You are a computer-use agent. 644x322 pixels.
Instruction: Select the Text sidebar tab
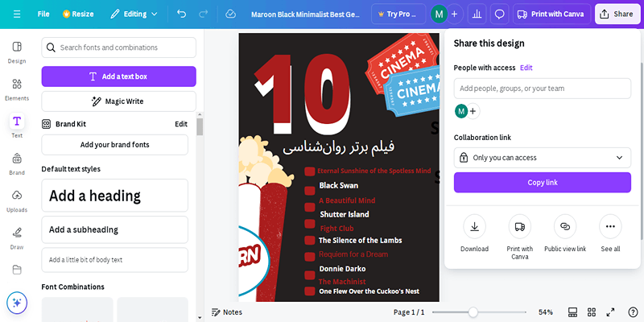click(x=17, y=126)
